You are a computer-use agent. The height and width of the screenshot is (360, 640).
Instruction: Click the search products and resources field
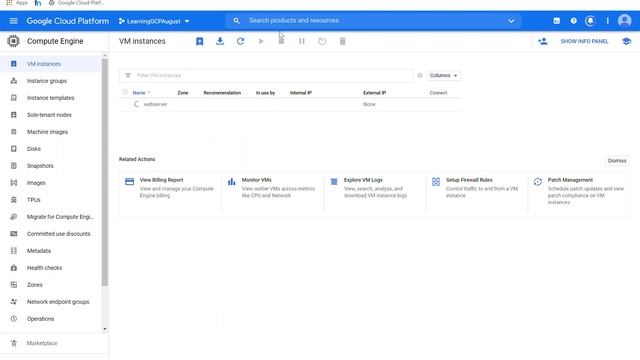tap(373, 20)
